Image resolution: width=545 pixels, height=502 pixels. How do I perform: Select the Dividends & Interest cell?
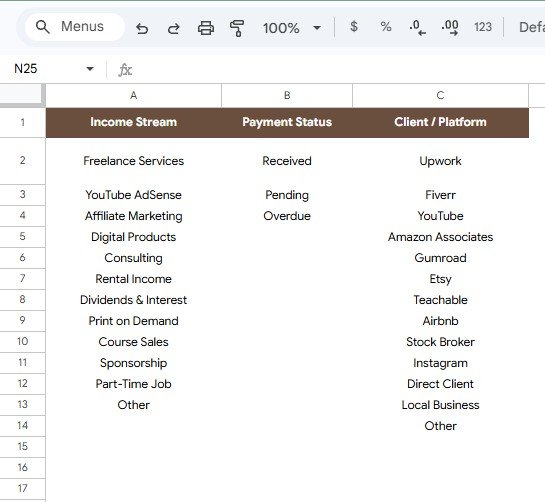tap(133, 300)
